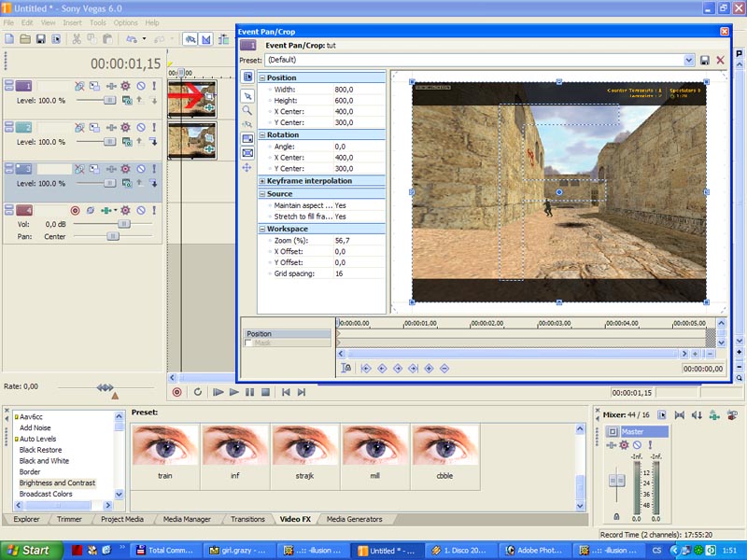The height and width of the screenshot is (560, 747).
Task: Collapse the Workspace section
Action: (262, 229)
